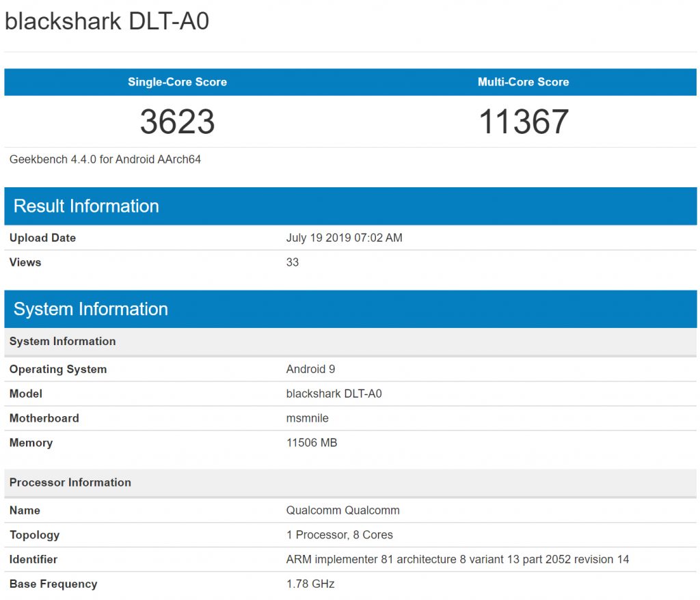Screen dimensions: 700x600
Task: Click the topology value 1 Processor, 8 Cores
Action: click(339, 535)
